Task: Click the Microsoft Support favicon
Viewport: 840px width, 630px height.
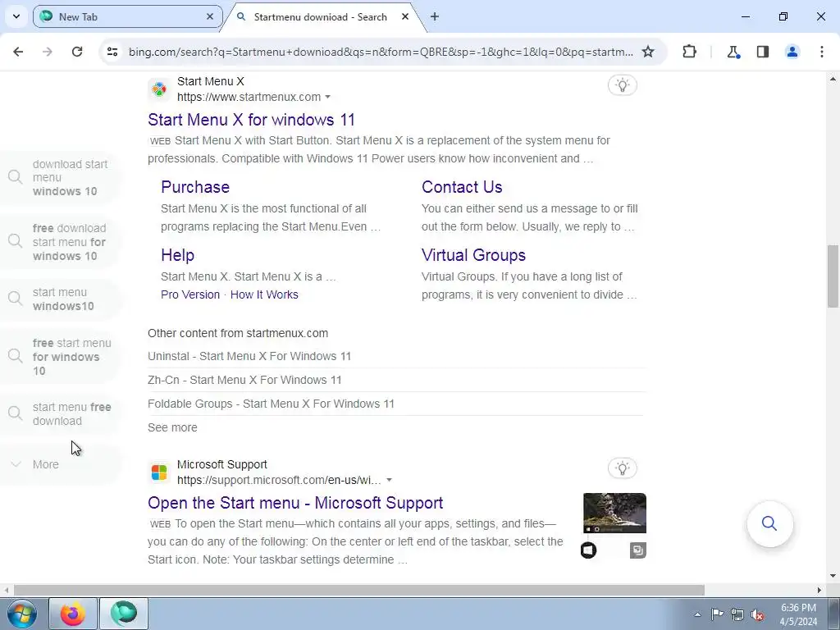Action: [x=159, y=472]
